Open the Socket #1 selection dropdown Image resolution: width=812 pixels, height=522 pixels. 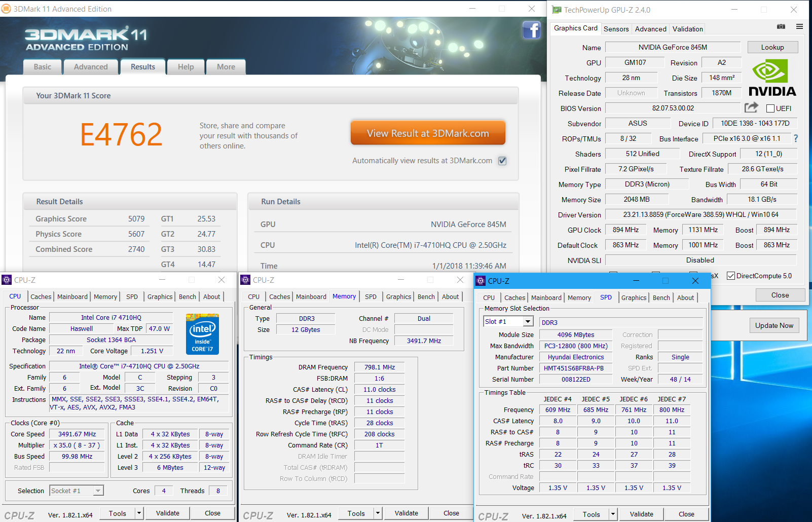pyautogui.click(x=98, y=491)
